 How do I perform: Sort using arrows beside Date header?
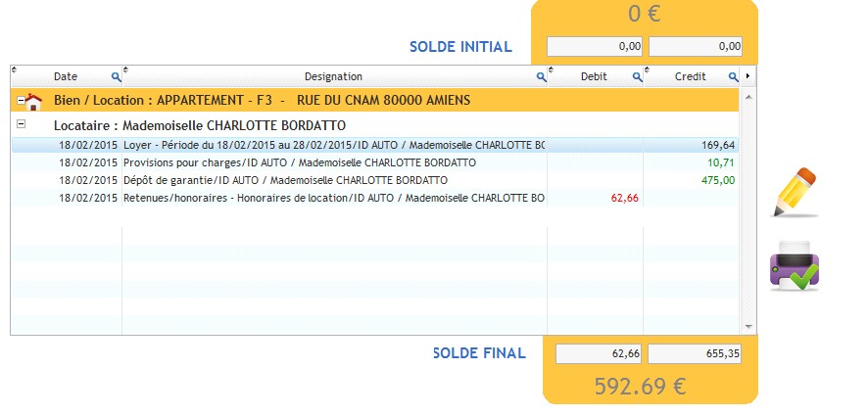click(15, 69)
